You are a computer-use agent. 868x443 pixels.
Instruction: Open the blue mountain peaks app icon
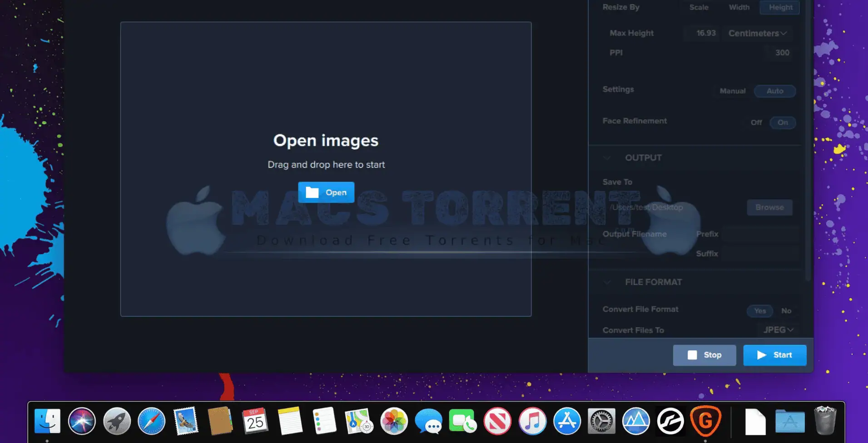[x=636, y=421]
